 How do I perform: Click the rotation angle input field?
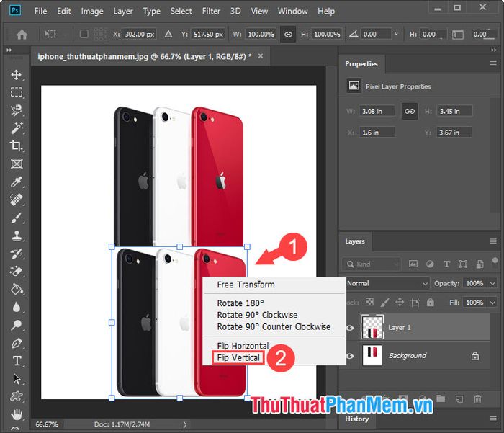click(375, 34)
